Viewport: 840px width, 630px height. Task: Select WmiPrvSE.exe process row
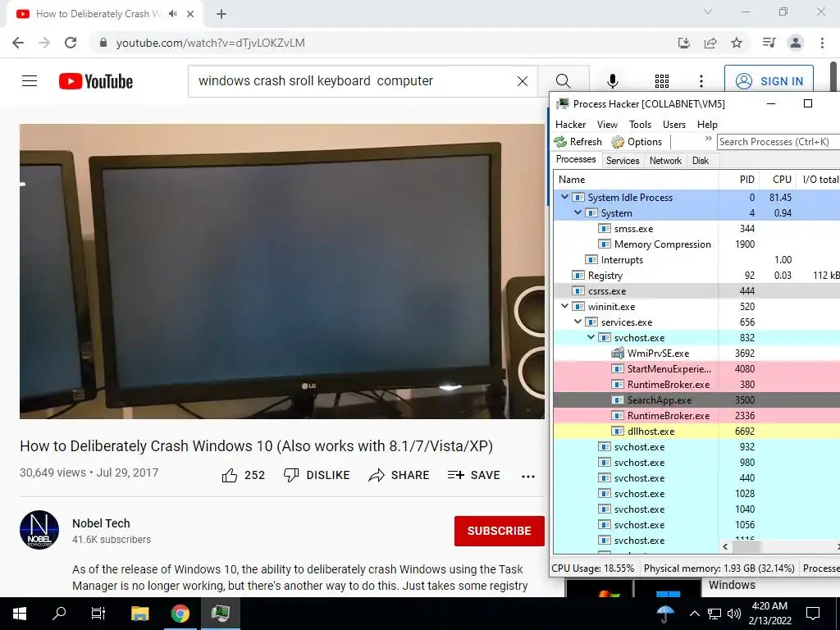point(696,353)
